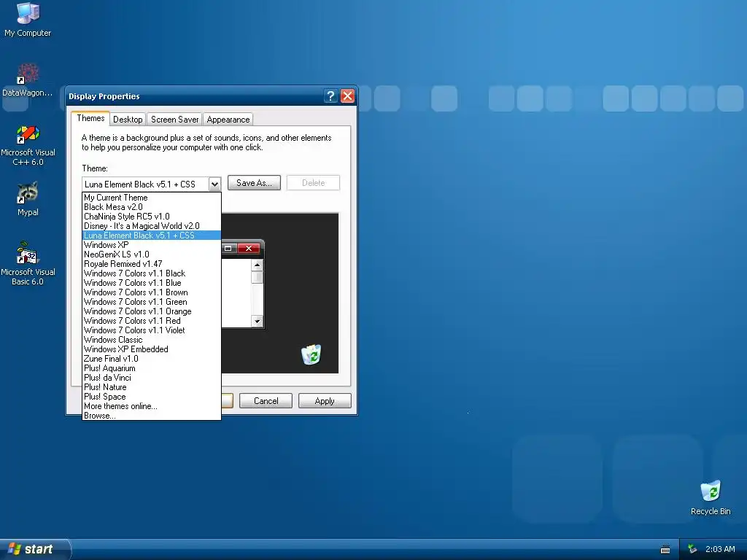Image resolution: width=747 pixels, height=560 pixels.
Task: Close the Display Properties dialog
Action: point(348,96)
